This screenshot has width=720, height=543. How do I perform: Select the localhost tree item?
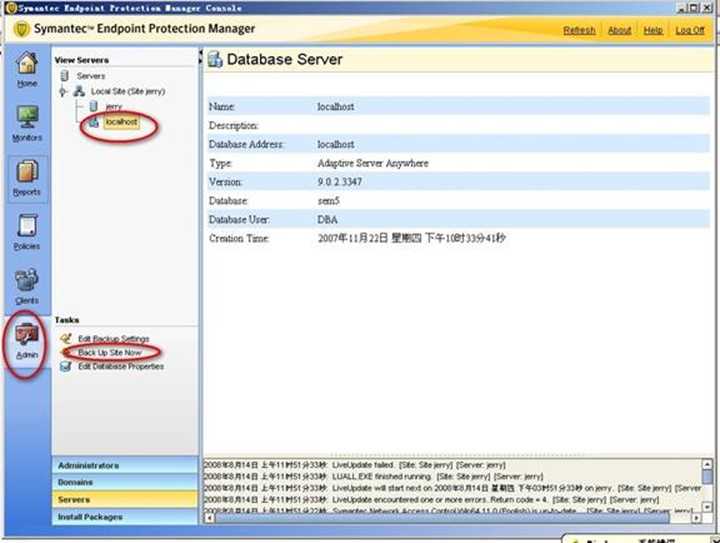click(x=122, y=122)
